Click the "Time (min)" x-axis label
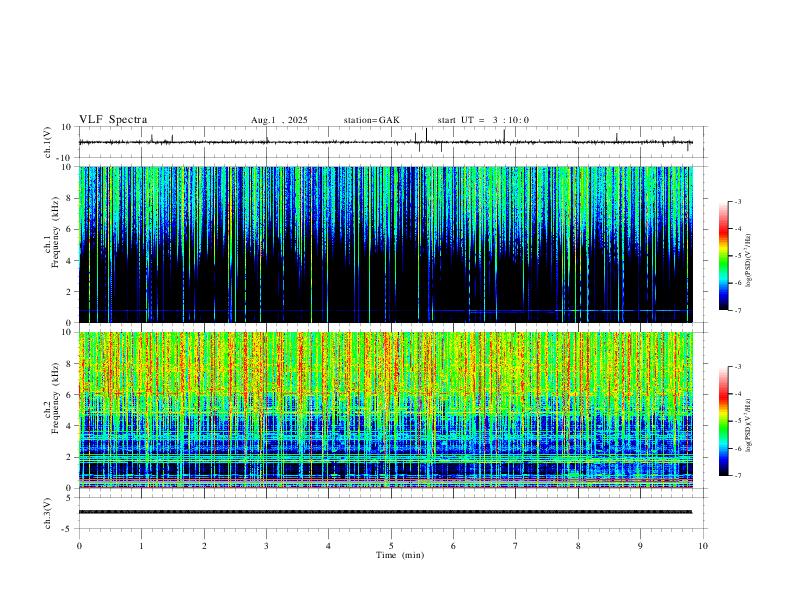The image size is (792, 612). click(400, 555)
